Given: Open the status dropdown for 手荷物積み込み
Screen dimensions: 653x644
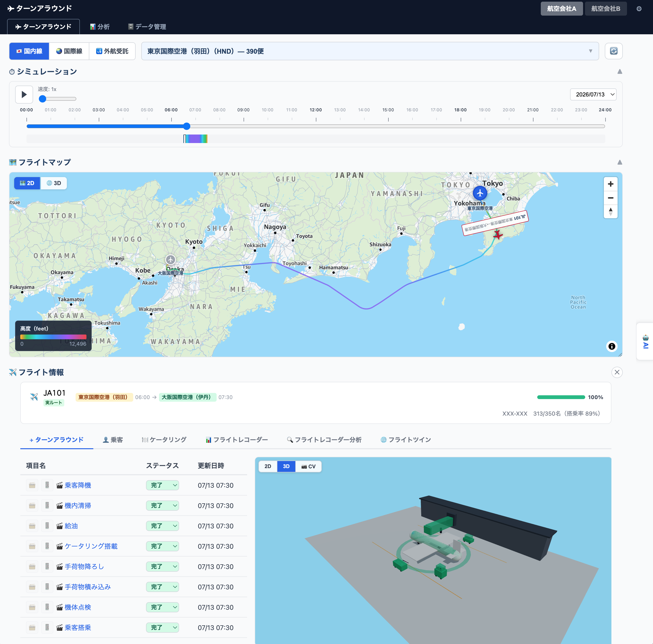Looking at the screenshot, I should point(163,587).
